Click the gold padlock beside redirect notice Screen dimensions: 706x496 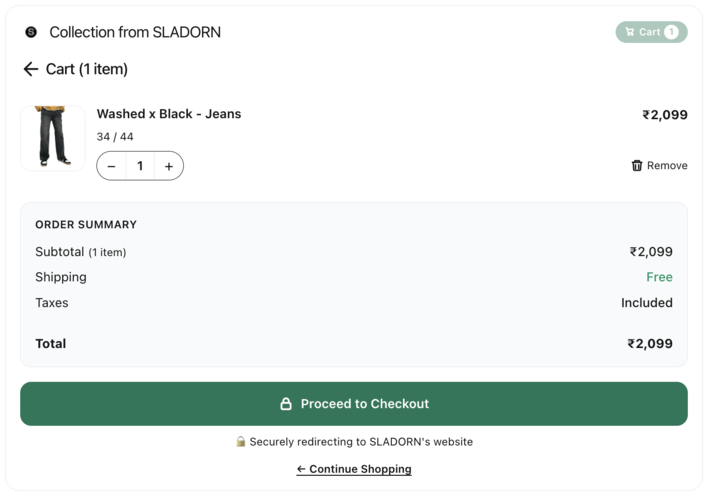click(241, 442)
